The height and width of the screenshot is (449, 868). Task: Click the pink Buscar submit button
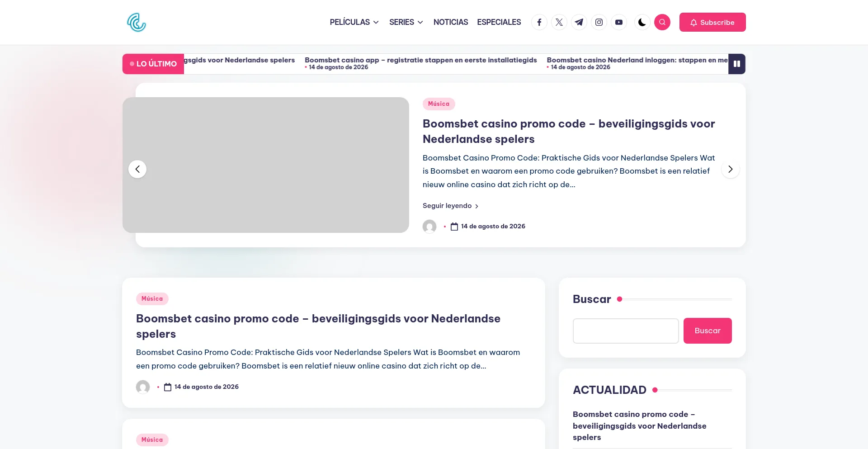point(708,331)
